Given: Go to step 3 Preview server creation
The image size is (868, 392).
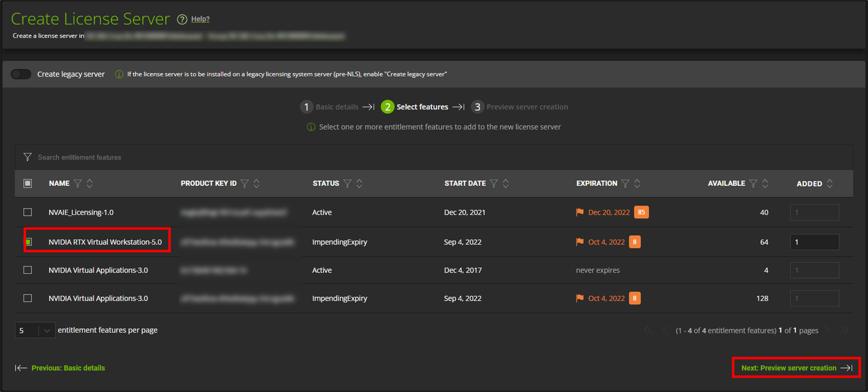Looking at the screenshot, I should pos(520,107).
